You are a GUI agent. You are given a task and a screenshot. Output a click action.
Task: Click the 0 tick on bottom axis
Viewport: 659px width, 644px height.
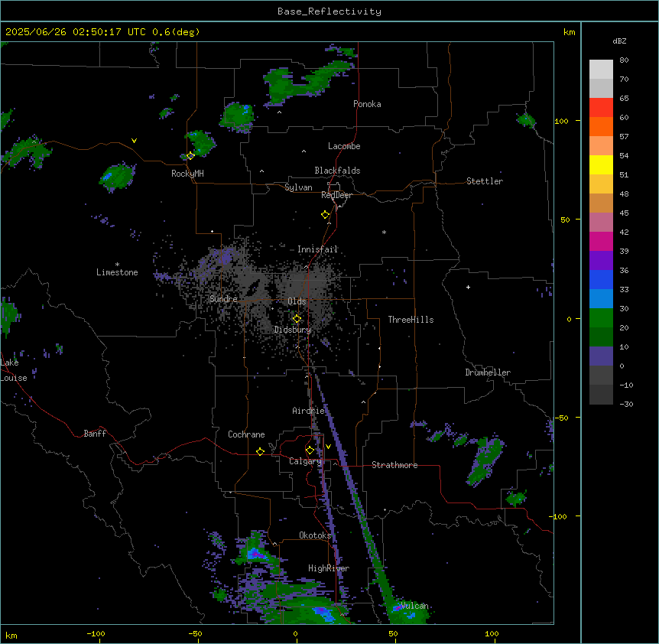point(295,633)
